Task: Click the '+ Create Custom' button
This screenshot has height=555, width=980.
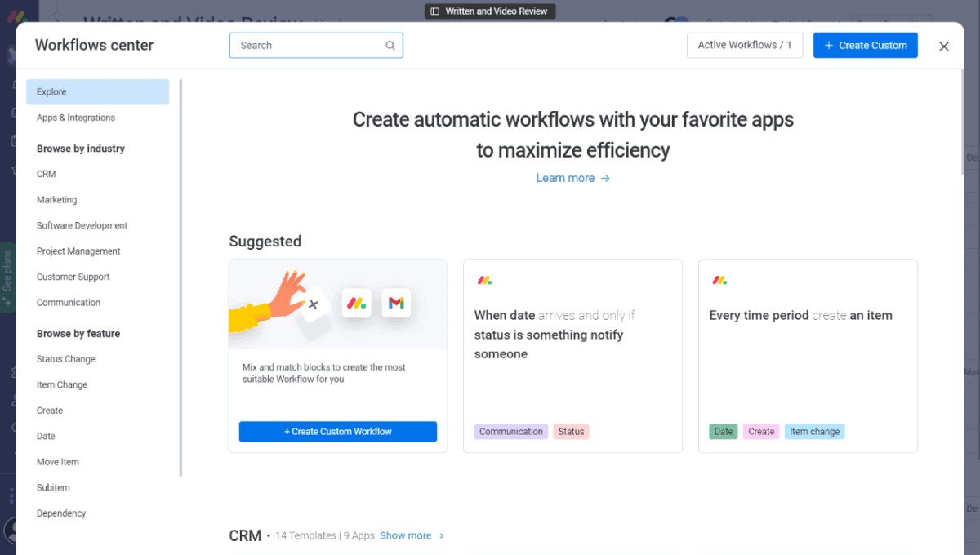Action: click(865, 45)
